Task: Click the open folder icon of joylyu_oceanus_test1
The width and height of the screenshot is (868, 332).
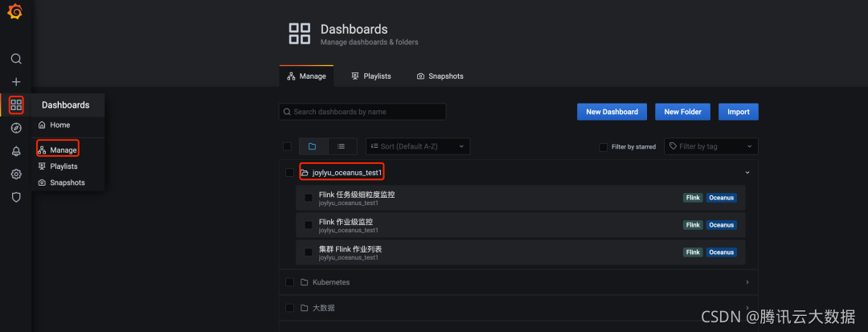Action: point(305,173)
